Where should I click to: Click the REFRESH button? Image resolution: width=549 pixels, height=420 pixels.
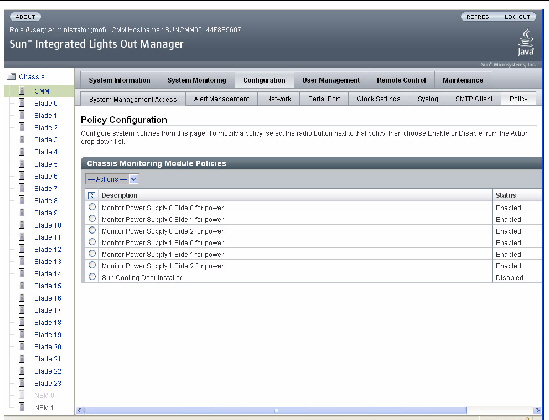pos(478,16)
